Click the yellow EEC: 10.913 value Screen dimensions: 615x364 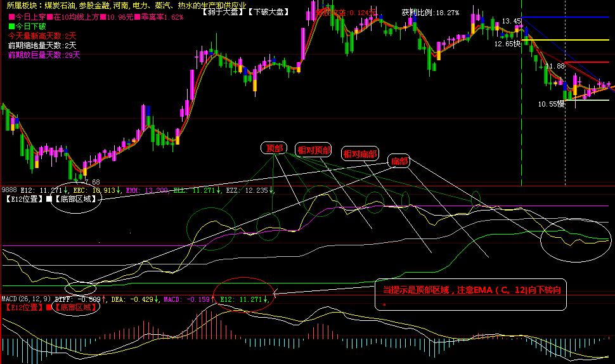(x=97, y=190)
